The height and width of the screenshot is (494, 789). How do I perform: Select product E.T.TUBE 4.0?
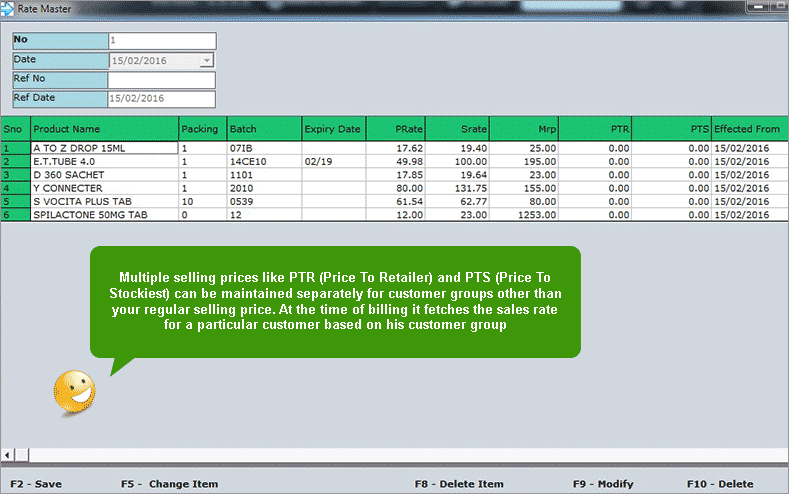click(105, 161)
